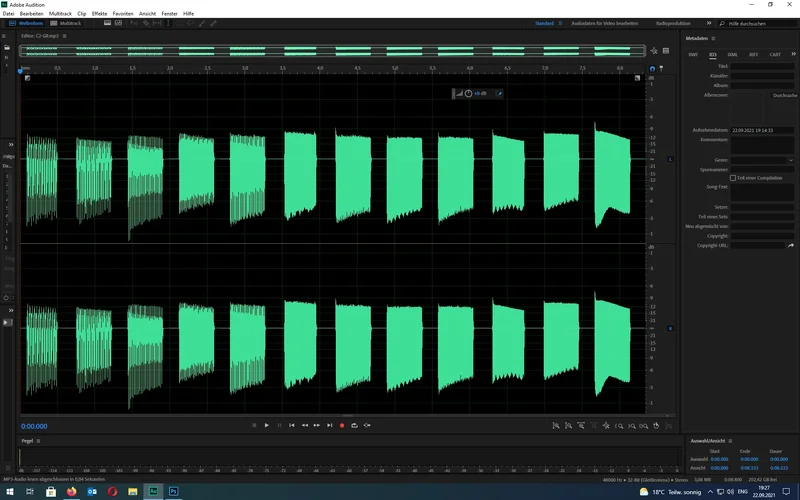The image size is (800, 500).
Task: Select the RIFF metadata tab
Action: tap(753, 54)
